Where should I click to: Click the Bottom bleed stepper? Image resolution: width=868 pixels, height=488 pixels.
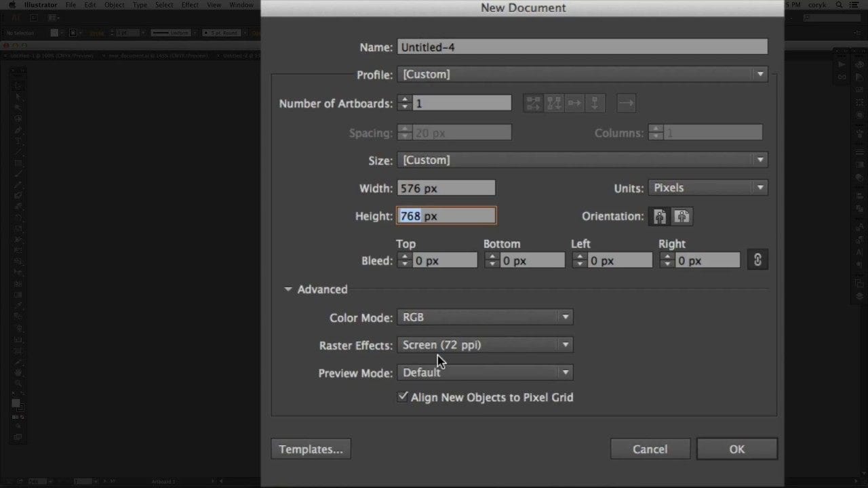[492, 260]
